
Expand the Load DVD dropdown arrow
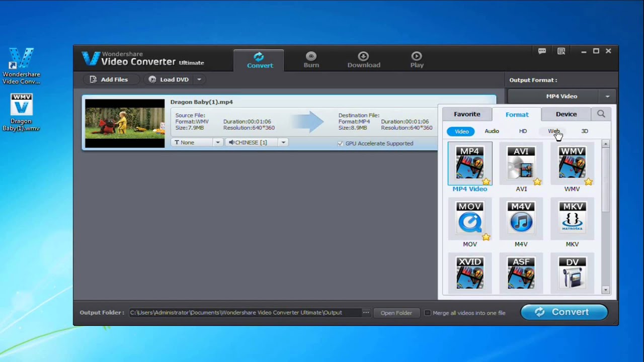pos(199,79)
